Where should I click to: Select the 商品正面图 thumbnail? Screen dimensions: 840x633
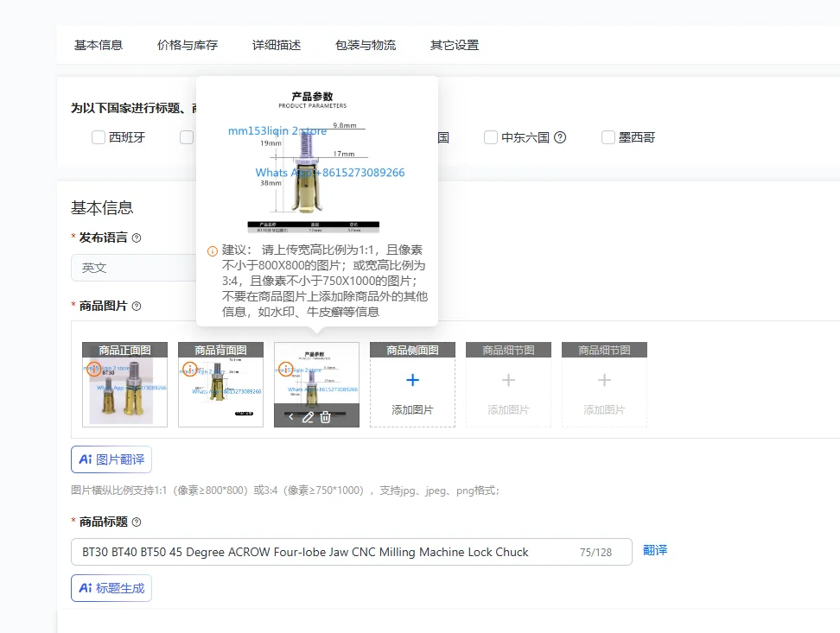click(124, 384)
